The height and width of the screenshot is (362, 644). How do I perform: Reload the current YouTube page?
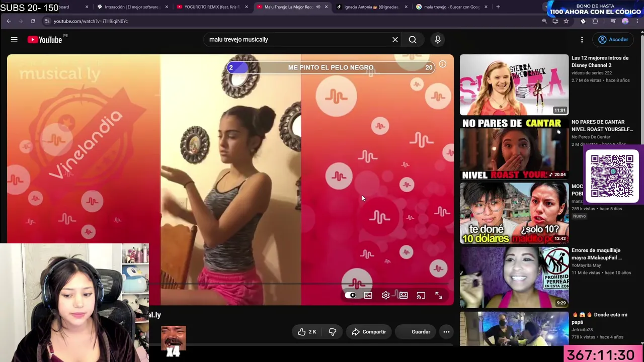point(33,21)
